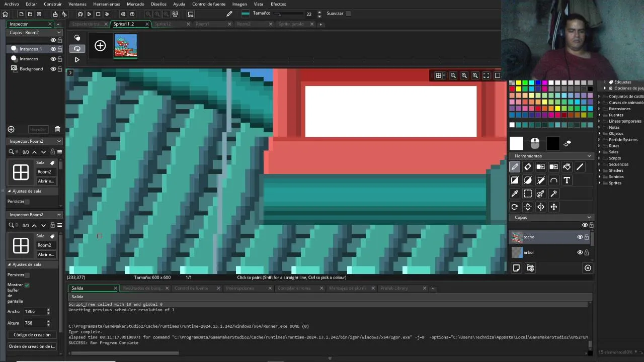Click Orden de creación de instancias button
The width and height of the screenshot is (644, 362).
tap(32, 346)
